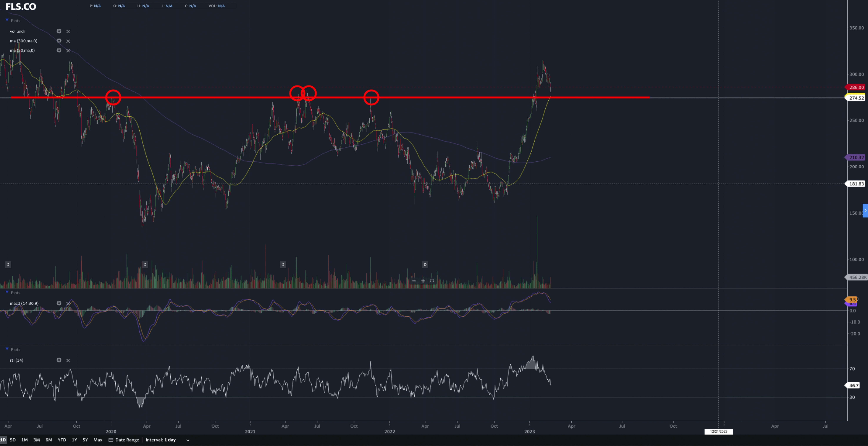Collapse the Plots list in the price pane

7,20
